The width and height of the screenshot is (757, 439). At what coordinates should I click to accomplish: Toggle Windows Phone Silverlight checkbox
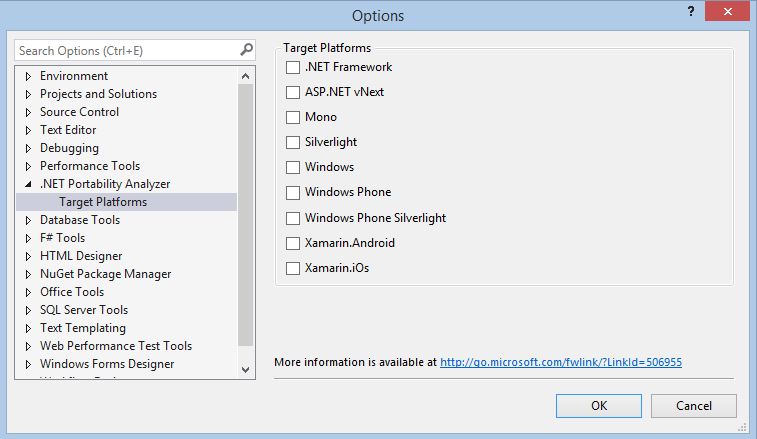[293, 218]
